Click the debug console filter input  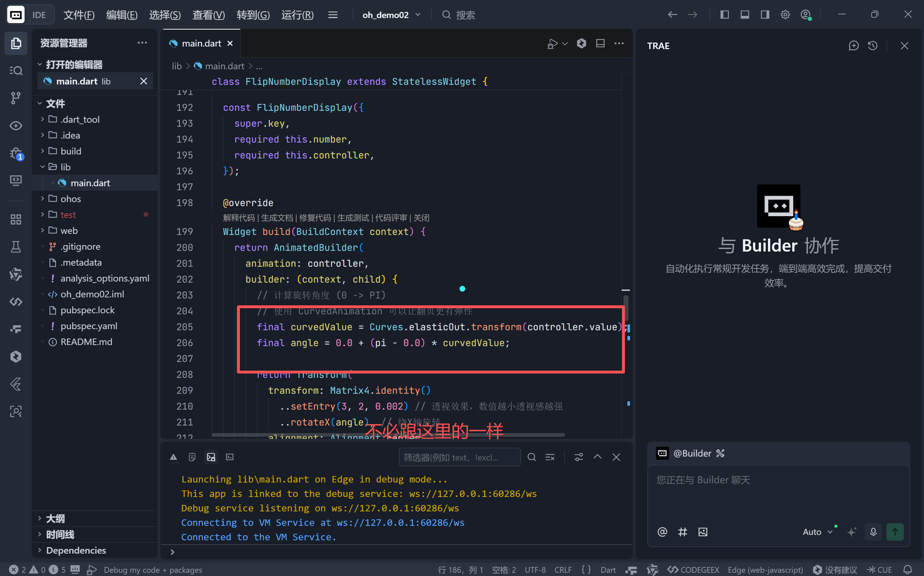click(459, 457)
